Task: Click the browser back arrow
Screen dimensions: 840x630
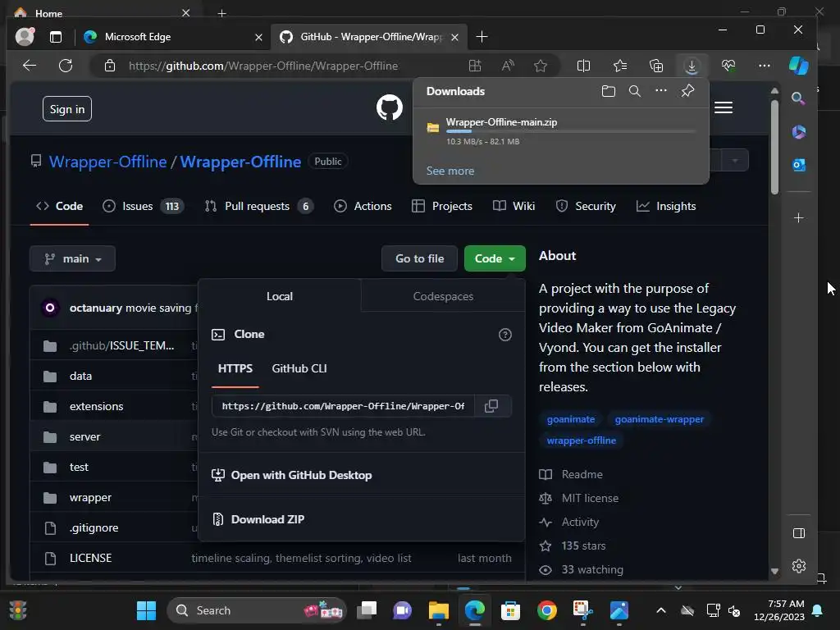Action: point(30,66)
